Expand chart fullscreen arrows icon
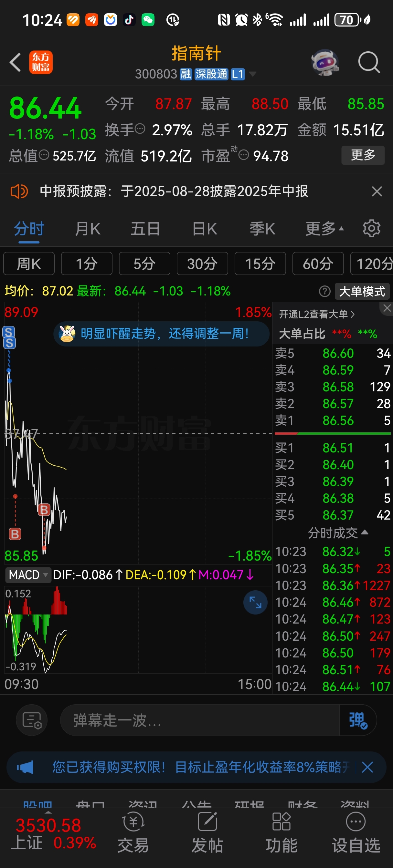The width and height of the screenshot is (393, 868). [255, 602]
